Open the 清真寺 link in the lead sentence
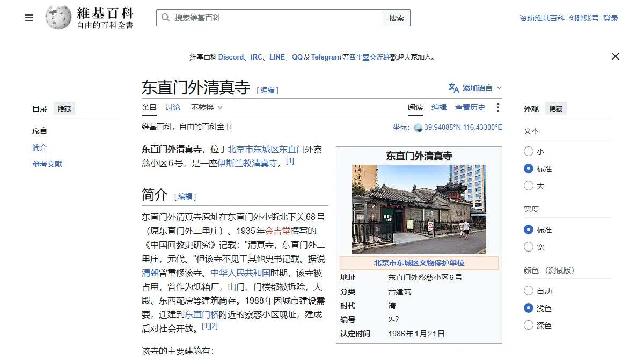This screenshot has height=362, width=644. 265,164
